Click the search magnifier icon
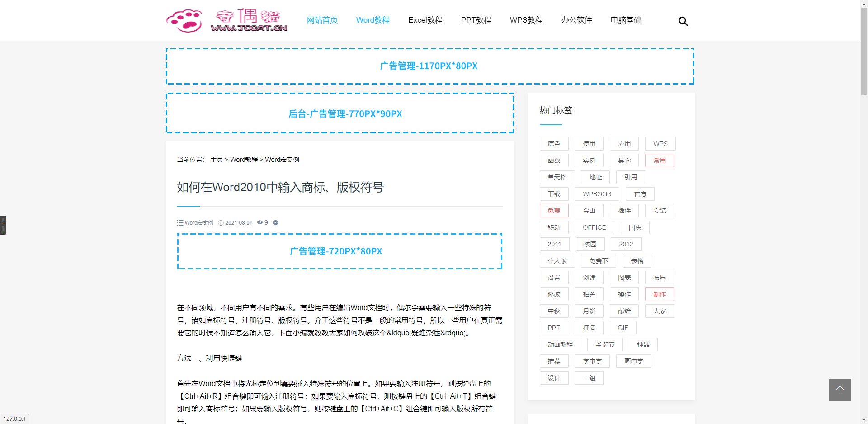The image size is (868, 424). [683, 21]
